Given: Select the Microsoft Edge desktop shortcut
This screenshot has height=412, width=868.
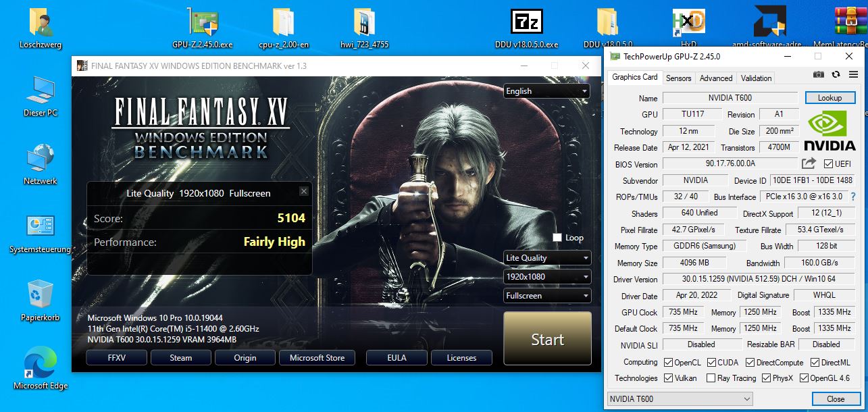Looking at the screenshot, I should click(x=41, y=369).
